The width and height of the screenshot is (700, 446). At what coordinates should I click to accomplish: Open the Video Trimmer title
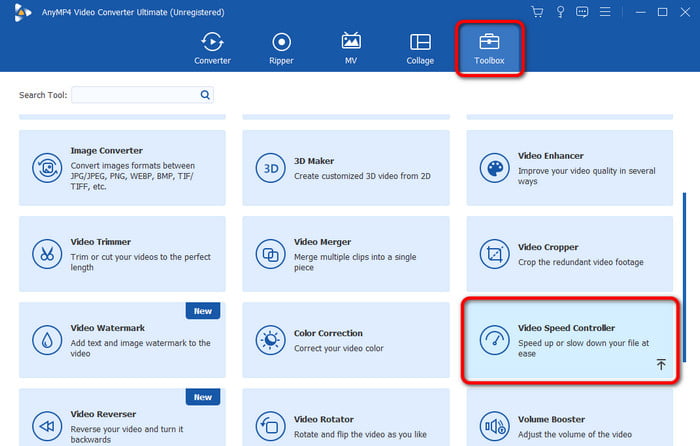(x=100, y=242)
